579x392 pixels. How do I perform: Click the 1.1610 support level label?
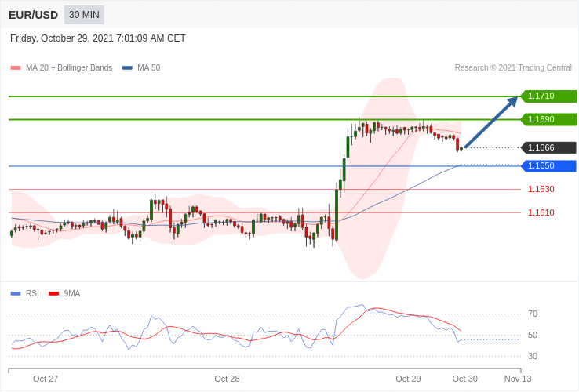click(541, 212)
